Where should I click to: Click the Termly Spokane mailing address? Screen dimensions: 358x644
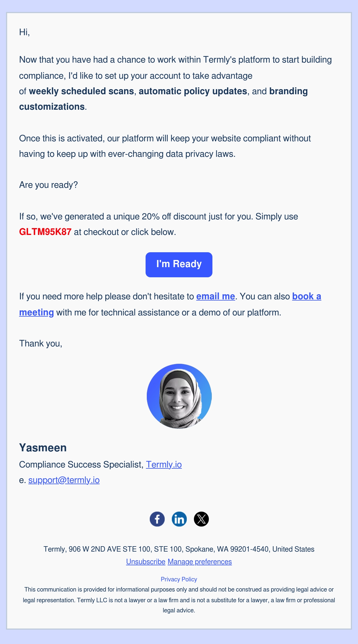pos(179,549)
